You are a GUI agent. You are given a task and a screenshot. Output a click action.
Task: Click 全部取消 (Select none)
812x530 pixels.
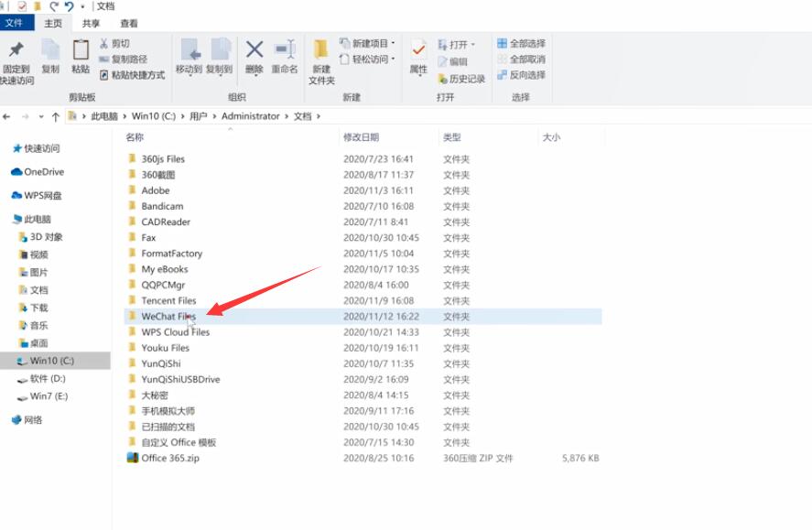(x=522, y=59)
